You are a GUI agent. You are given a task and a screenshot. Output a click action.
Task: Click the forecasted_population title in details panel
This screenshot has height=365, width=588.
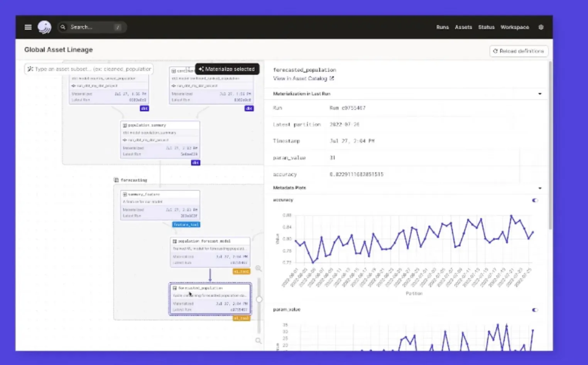click(304, 70)
